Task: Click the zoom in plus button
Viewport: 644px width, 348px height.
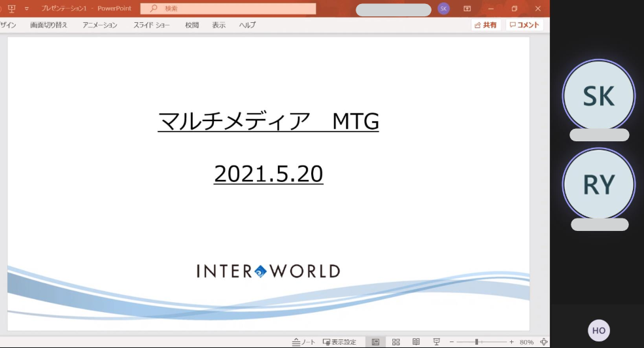Action: tap(511, 342)
